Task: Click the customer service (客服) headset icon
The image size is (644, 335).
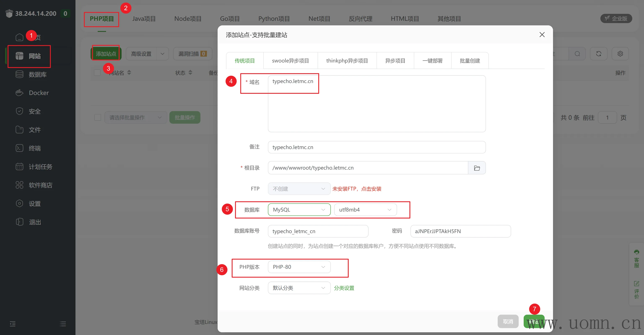Action: (636, 252)
